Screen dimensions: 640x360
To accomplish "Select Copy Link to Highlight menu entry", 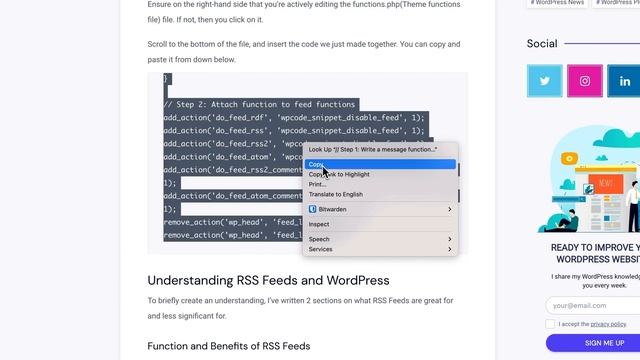I will [380, 174].
